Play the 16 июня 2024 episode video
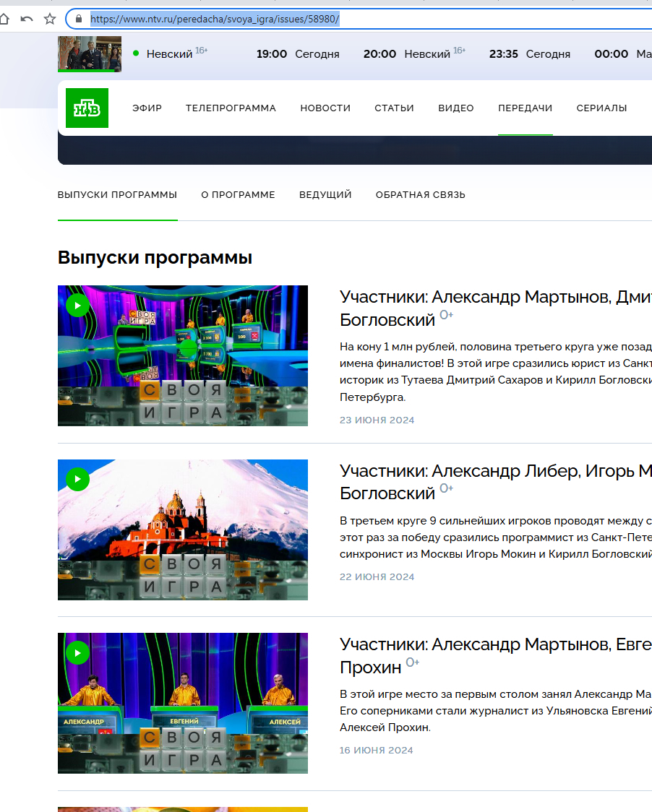The width and height of the screenshot is (652, 812). click(78, 653)
